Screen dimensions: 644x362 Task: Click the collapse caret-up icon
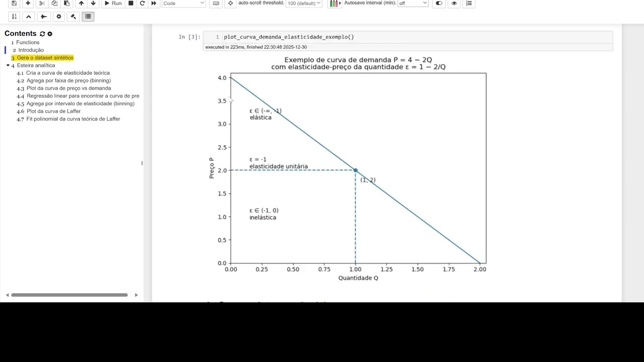29,17
